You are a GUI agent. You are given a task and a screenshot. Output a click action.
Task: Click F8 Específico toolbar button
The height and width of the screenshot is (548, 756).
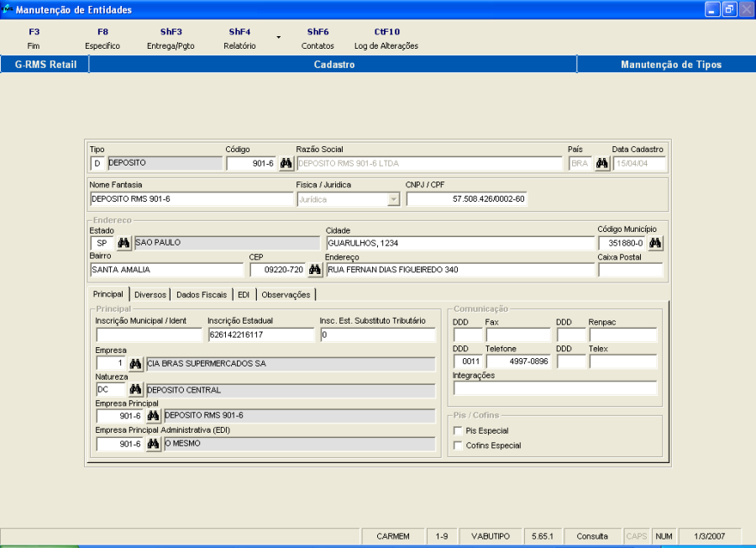coord(102,39)
